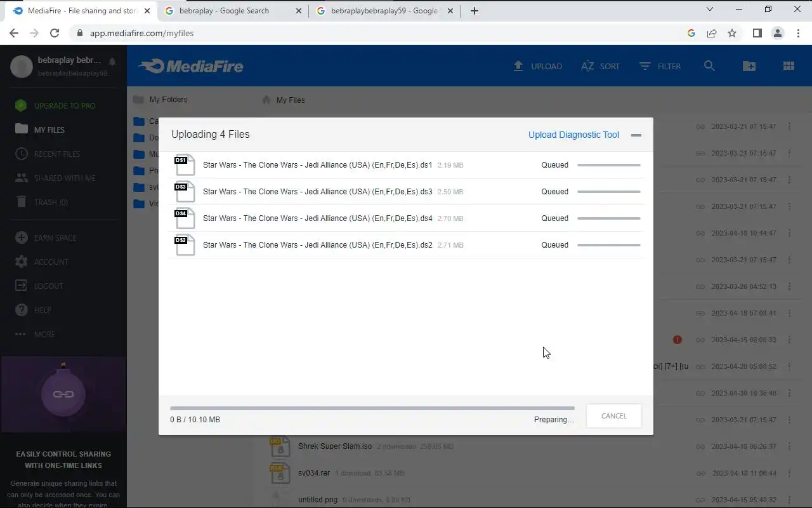The image size is (812, 508).
Task: Open the three-dot menu for the 2023-04-18 06:26:37 row
Action: pyautogui.click(x=789, y=446)
